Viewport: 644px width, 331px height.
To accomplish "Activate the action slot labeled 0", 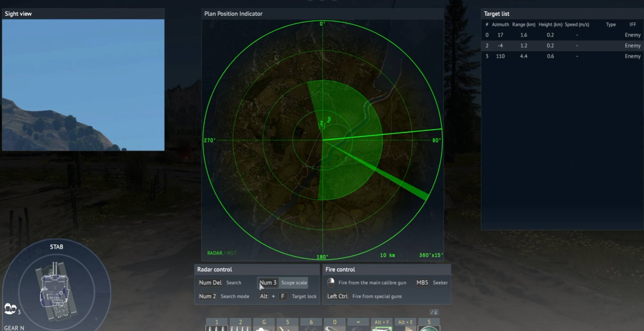I will (335, 325).
